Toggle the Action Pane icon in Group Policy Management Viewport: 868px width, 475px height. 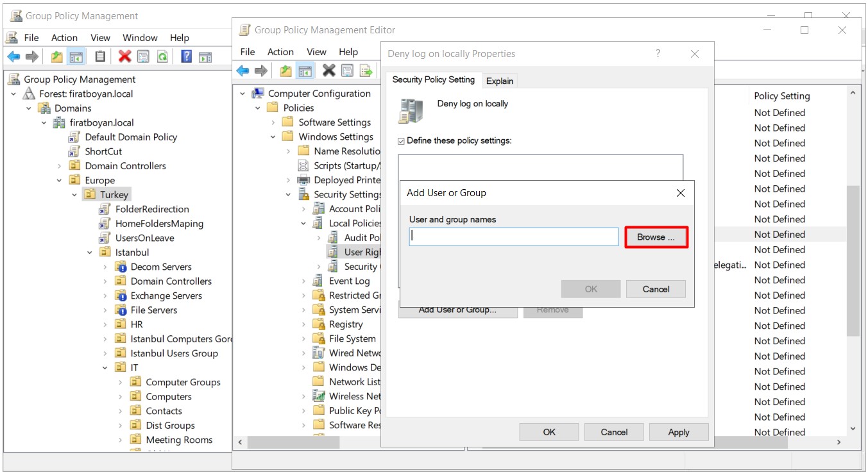[x=205, y=57]
